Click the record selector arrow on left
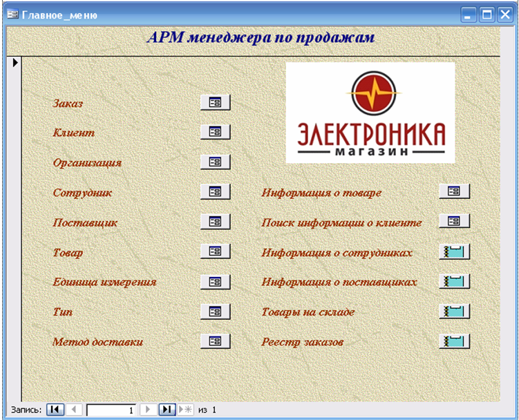This screenshot has height=420, width=519. [x=15, y=64]
